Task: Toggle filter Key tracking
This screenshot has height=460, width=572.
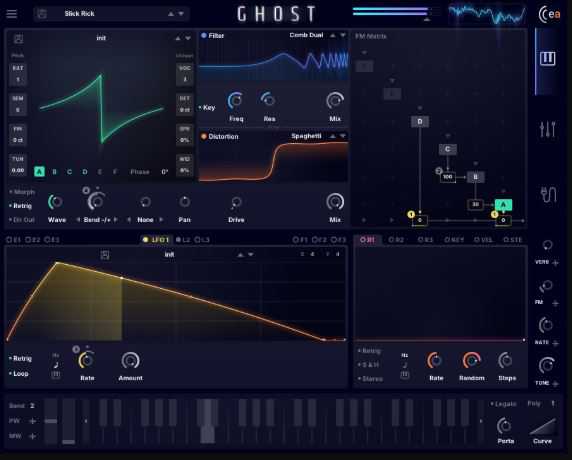Action: [x=207, y=108]
